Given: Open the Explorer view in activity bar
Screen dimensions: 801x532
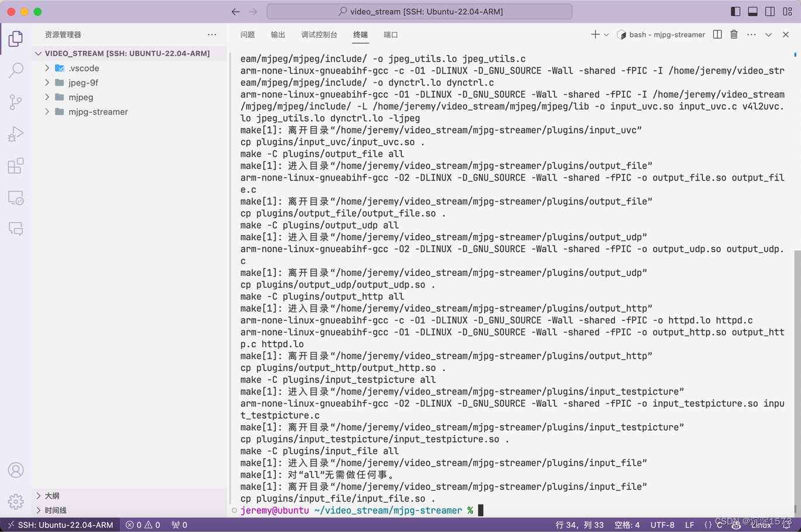Looking at the screenshot, I should (x=16, y=39).
